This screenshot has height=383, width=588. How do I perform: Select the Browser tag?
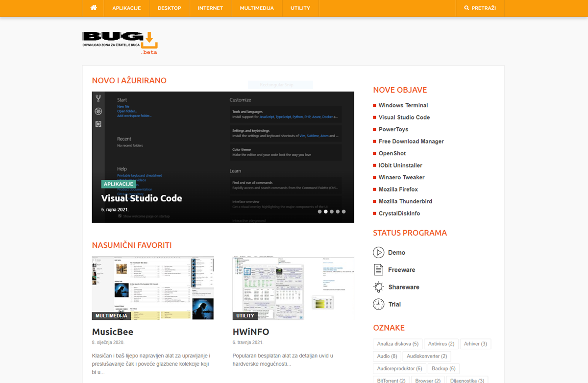pos(428,381)
